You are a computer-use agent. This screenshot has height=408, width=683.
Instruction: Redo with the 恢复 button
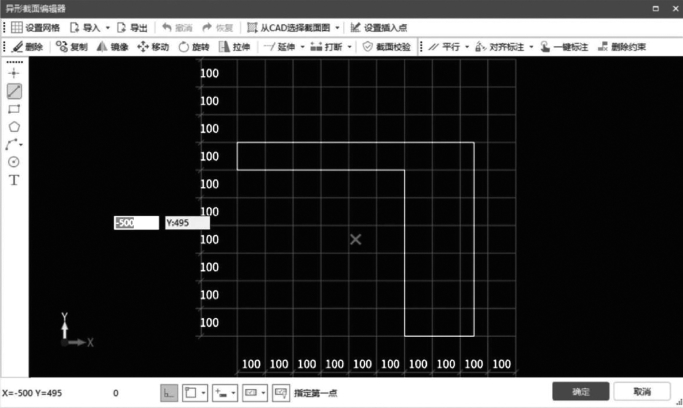pos(218,28)
